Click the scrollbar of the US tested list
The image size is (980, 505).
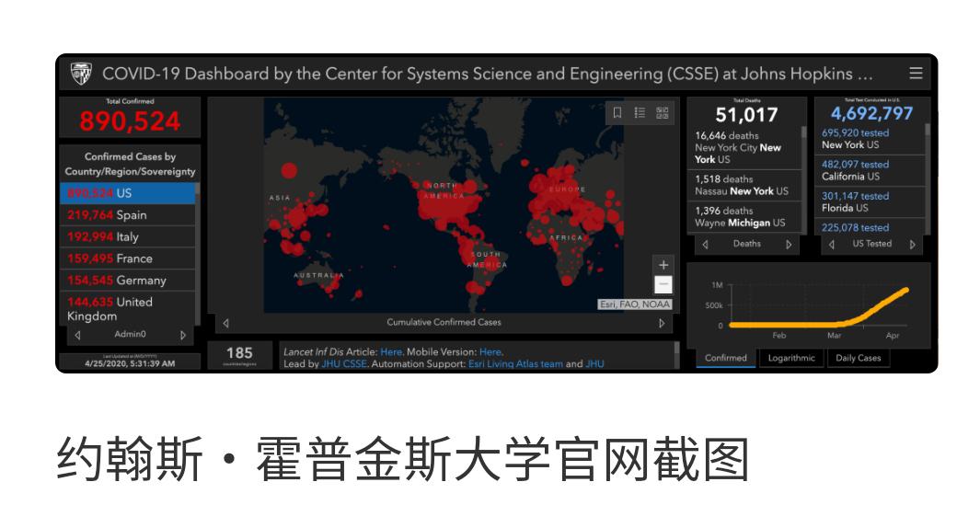928,180
